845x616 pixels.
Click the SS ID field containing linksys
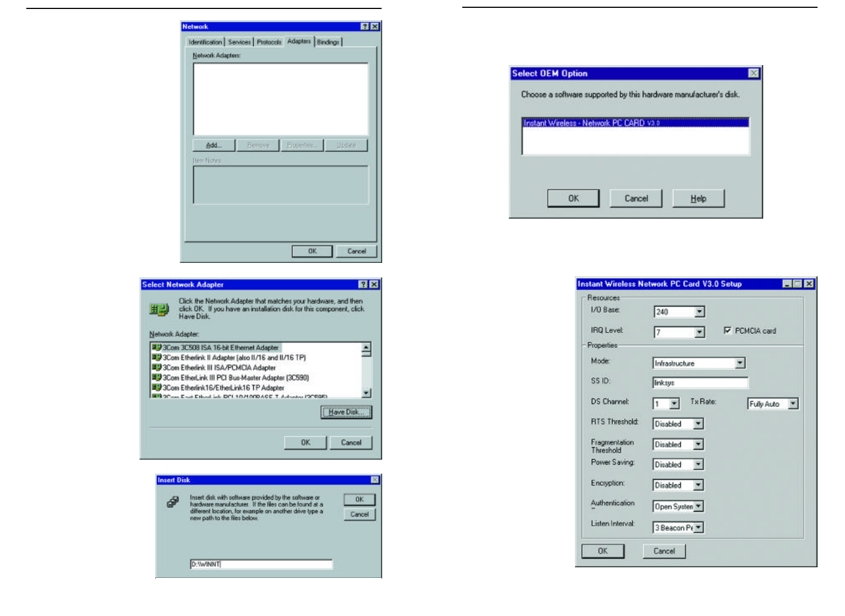(x=700, y=382)
